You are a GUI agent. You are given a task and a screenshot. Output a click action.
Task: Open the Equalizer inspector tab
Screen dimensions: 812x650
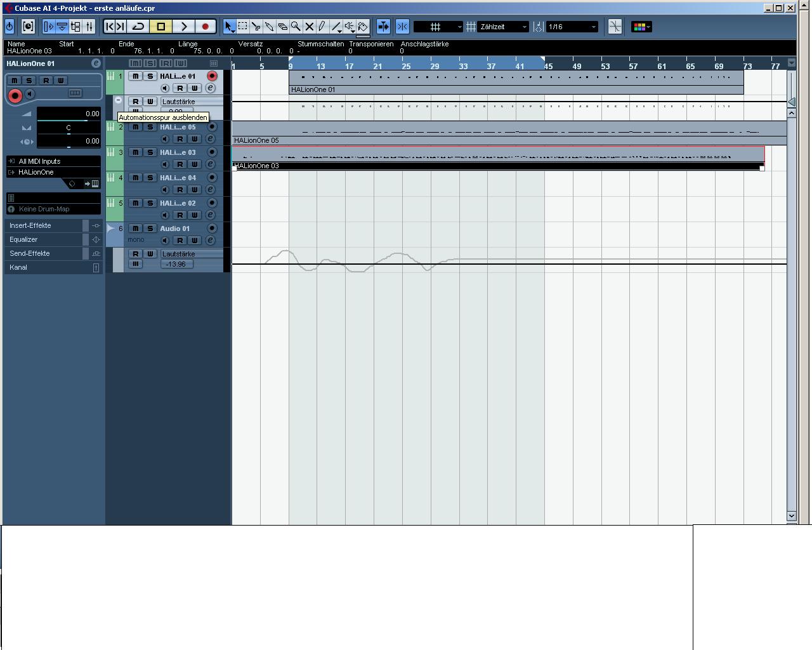[53, 239]
